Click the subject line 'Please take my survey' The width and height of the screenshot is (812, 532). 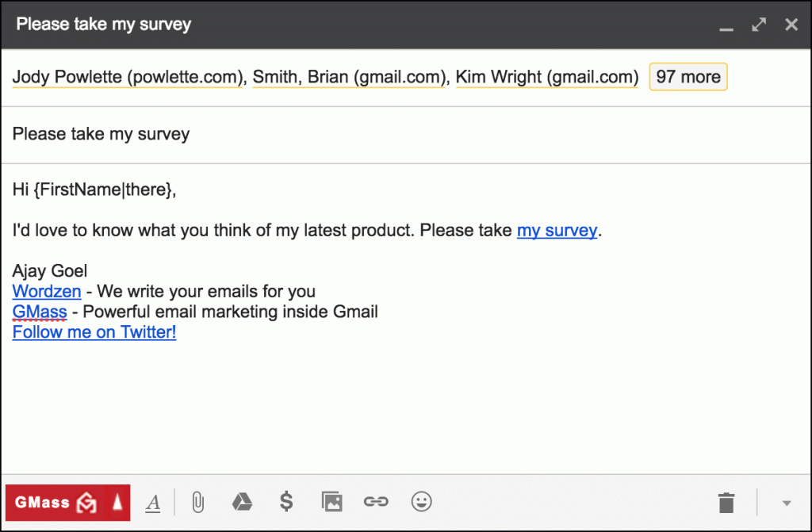point(101,134)
